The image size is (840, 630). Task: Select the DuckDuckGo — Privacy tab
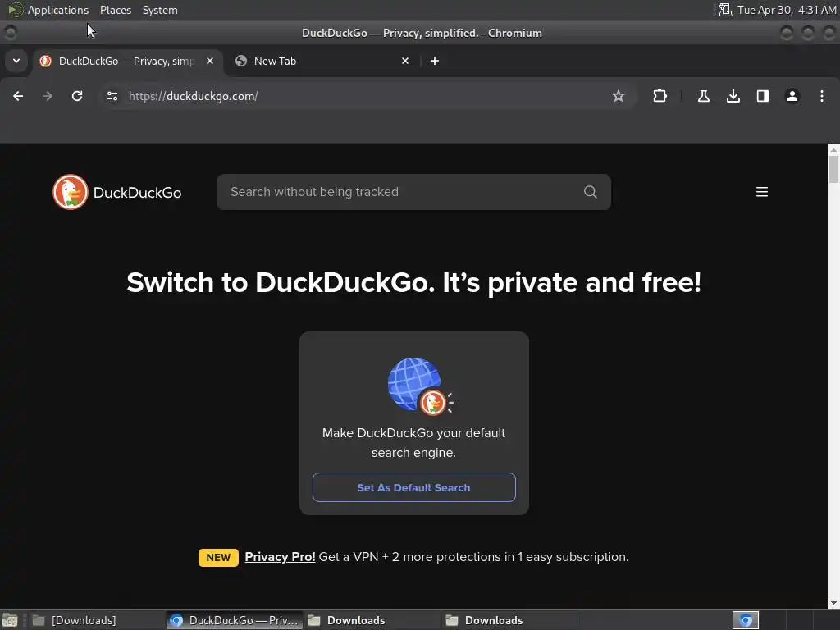pos(126,61)
